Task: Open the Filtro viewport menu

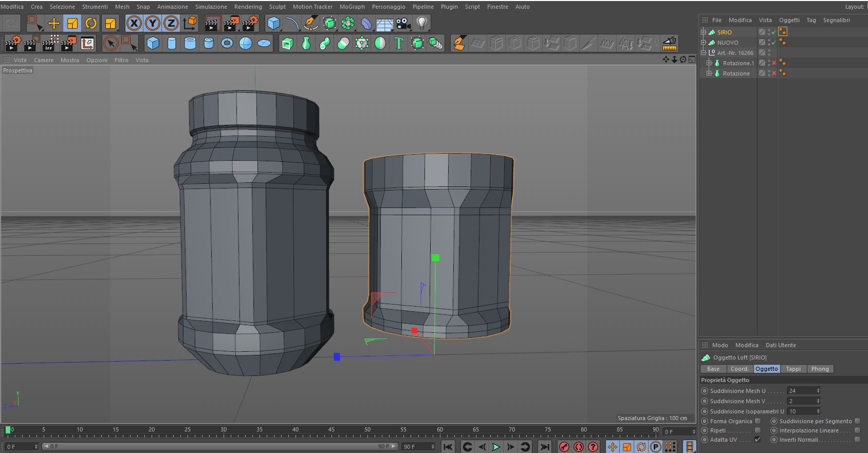Action: [x=121, y=60]
